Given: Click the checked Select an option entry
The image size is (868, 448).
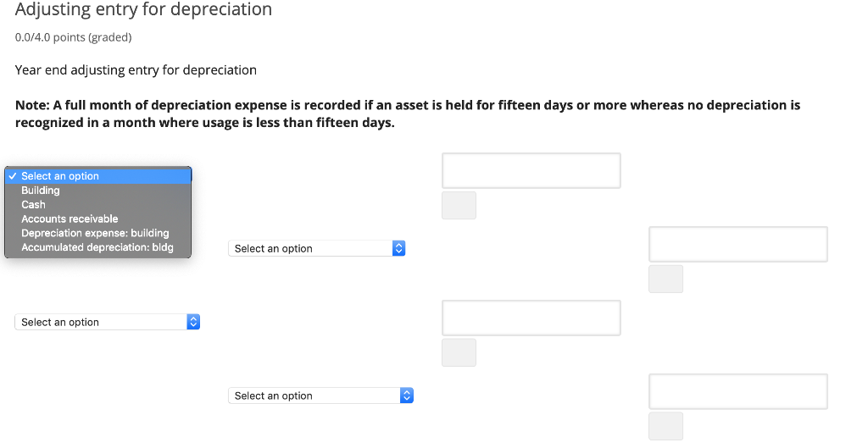Looking at the screenshot, I should pyautogui.click(x=60, y=176).
